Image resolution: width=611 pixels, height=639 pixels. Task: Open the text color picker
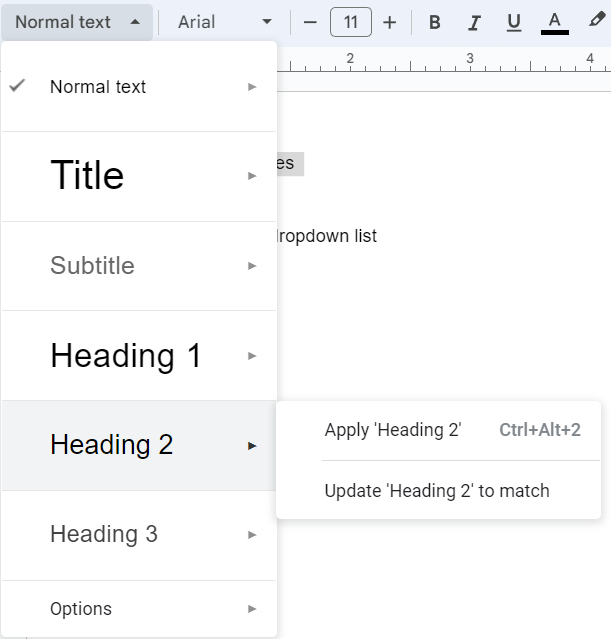554,22
